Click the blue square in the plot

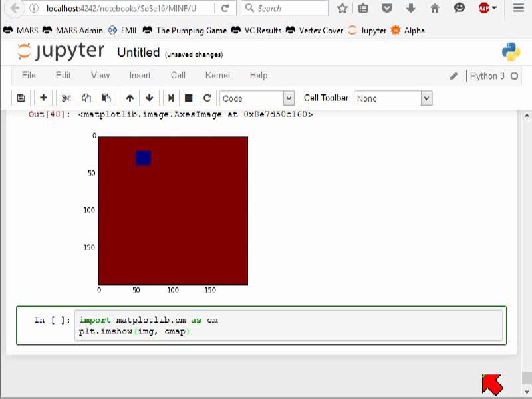[143, 158]
